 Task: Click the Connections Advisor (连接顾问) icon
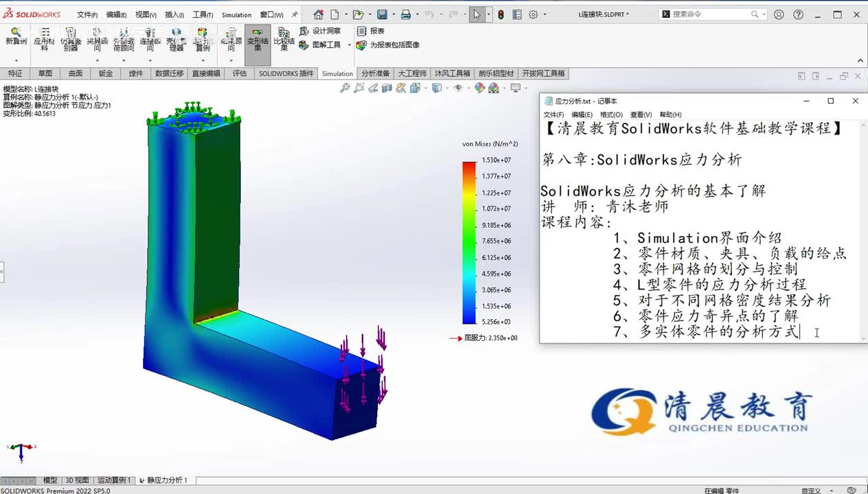pos(150,40)
